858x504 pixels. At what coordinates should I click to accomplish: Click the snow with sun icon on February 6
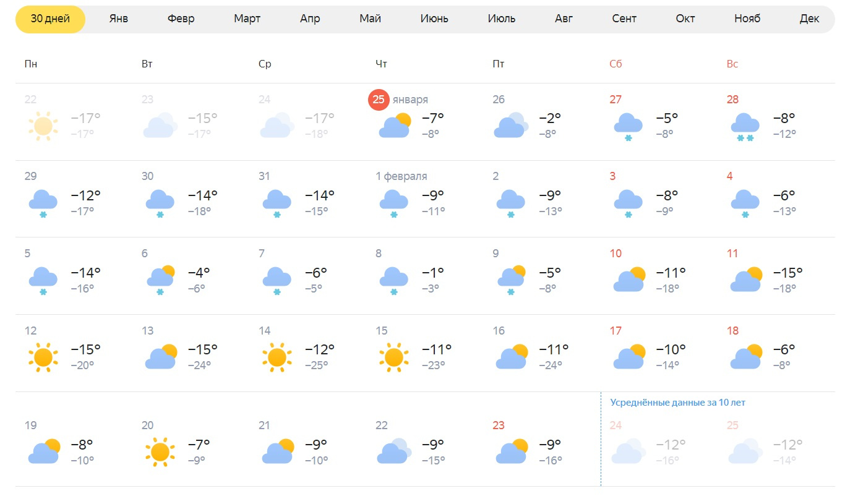(160, 280)
